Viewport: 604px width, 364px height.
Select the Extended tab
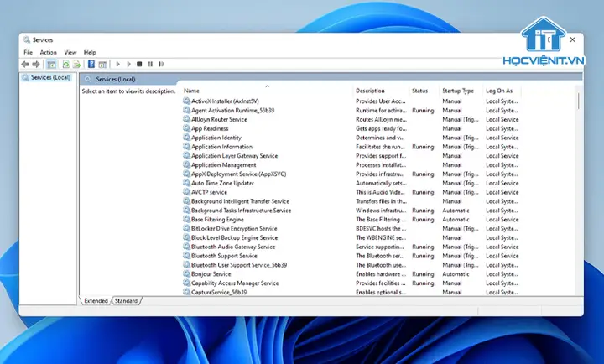coord(96,300)
